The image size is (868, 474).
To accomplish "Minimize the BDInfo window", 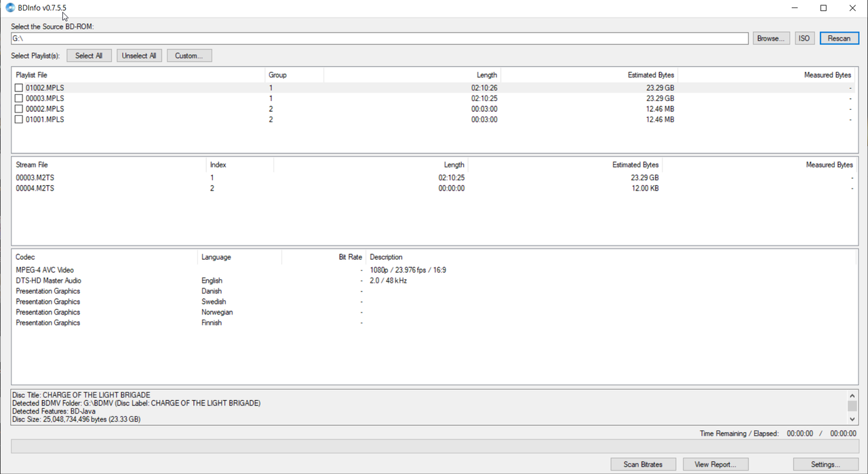I will click(794, 8).
